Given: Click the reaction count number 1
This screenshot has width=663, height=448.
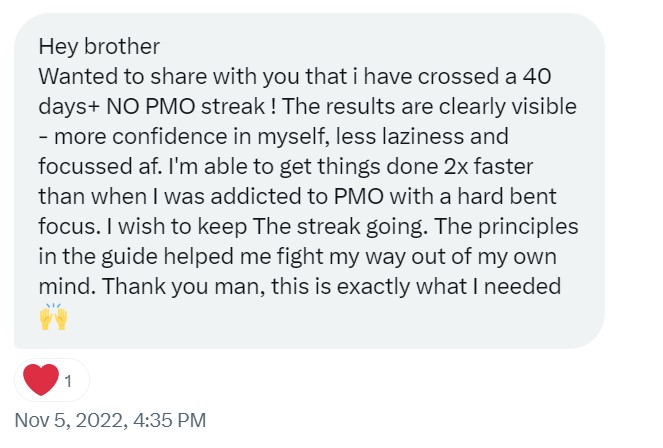Looking at the screenshot, I should [x=68, y=381].
